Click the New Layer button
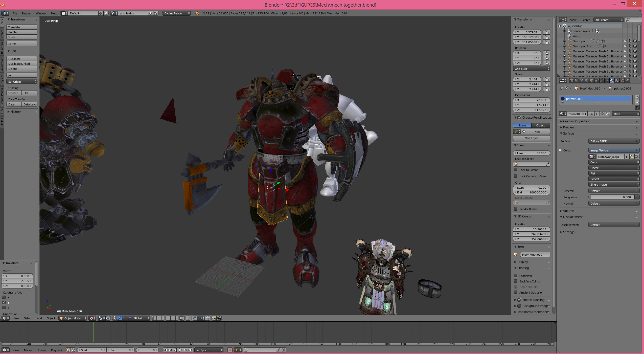This screenshot has width=644, height=354. pos(531,138)
